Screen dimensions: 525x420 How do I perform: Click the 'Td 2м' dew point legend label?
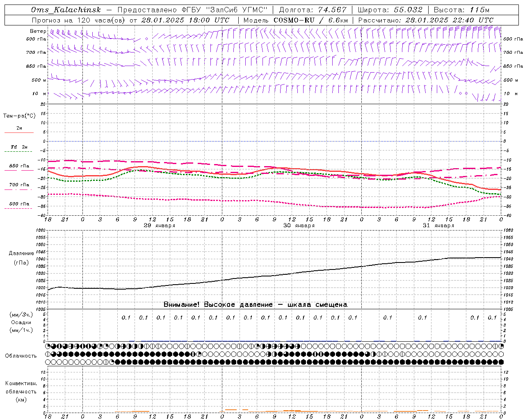(19, 147)
